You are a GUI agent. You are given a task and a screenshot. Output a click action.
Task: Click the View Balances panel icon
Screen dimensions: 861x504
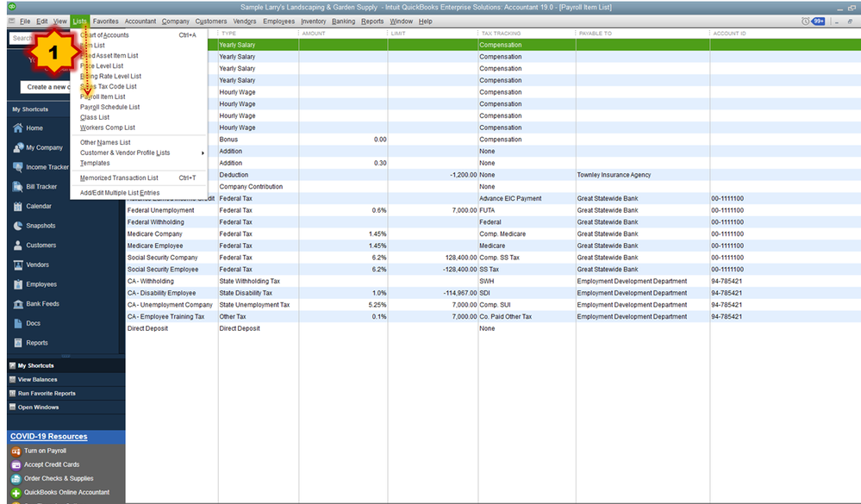[13, 379]
